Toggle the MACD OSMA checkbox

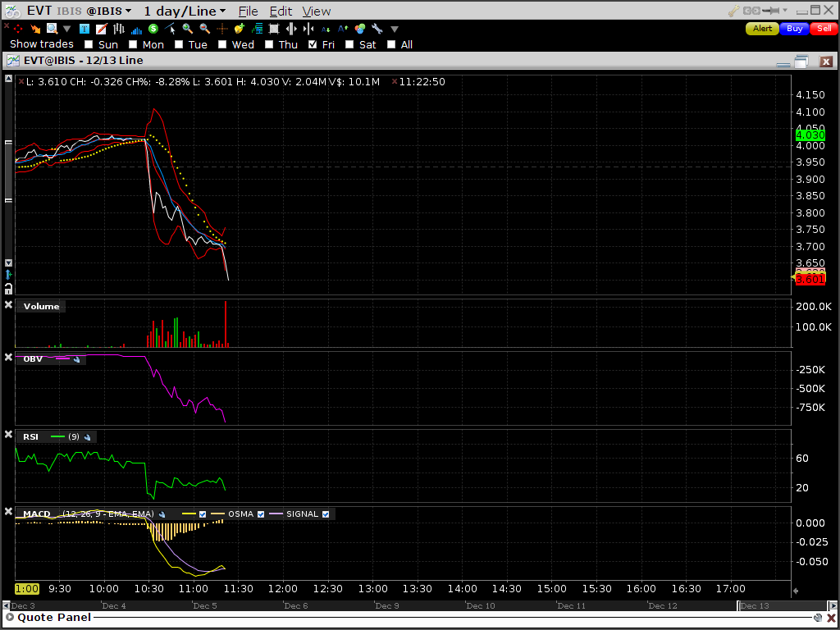261,514
